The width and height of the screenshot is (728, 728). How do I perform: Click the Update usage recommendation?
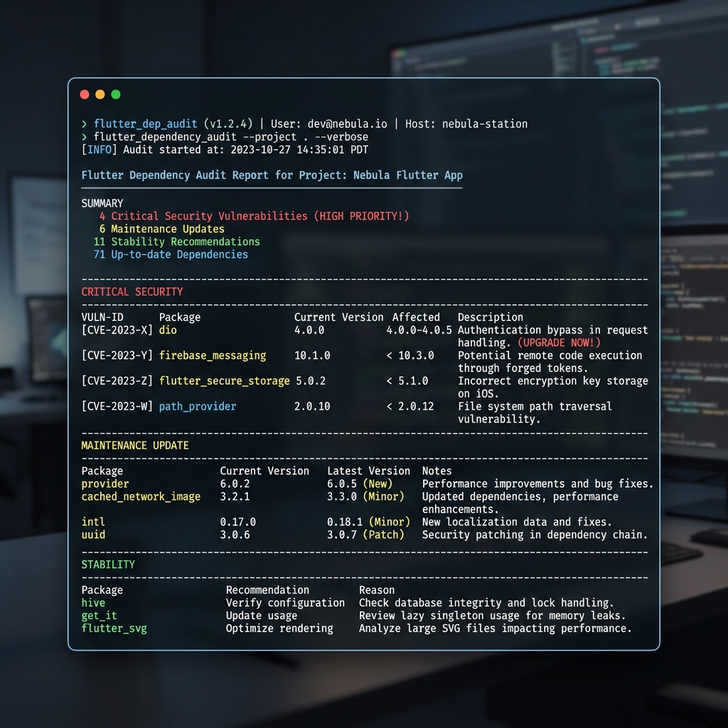click(262, 616)
